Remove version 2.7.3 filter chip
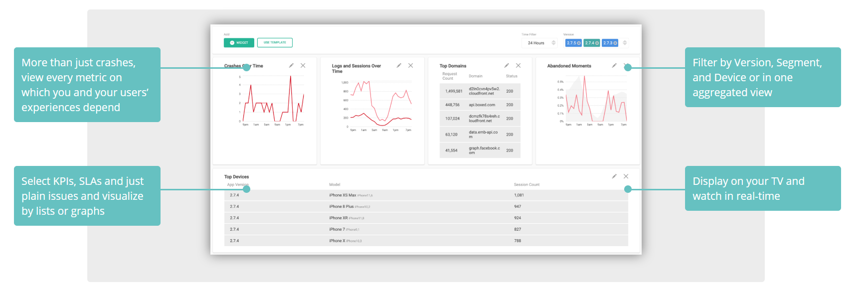This screenshot has width=868, height=294. tap(615, 43)
